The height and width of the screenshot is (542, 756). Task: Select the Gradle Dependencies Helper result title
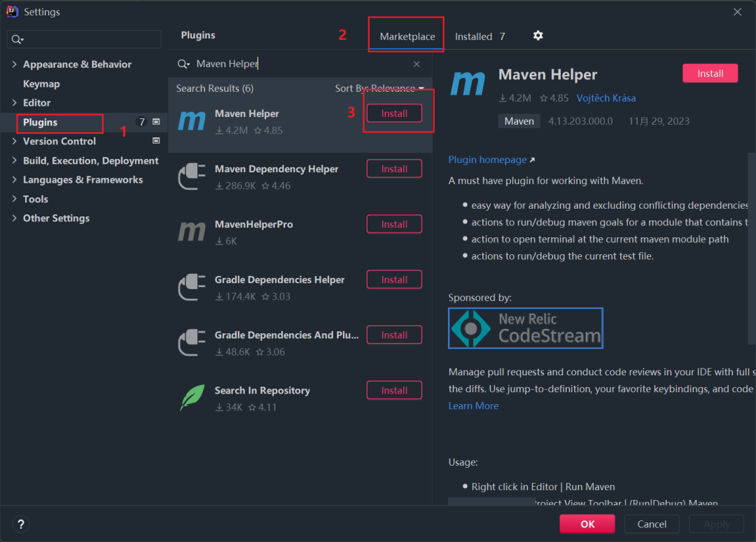pos(279,280)
